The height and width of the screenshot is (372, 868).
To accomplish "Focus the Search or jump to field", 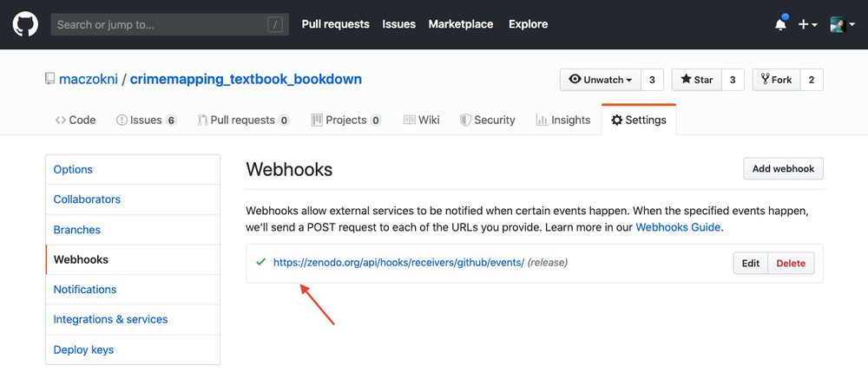I will (x=169, y=24).
